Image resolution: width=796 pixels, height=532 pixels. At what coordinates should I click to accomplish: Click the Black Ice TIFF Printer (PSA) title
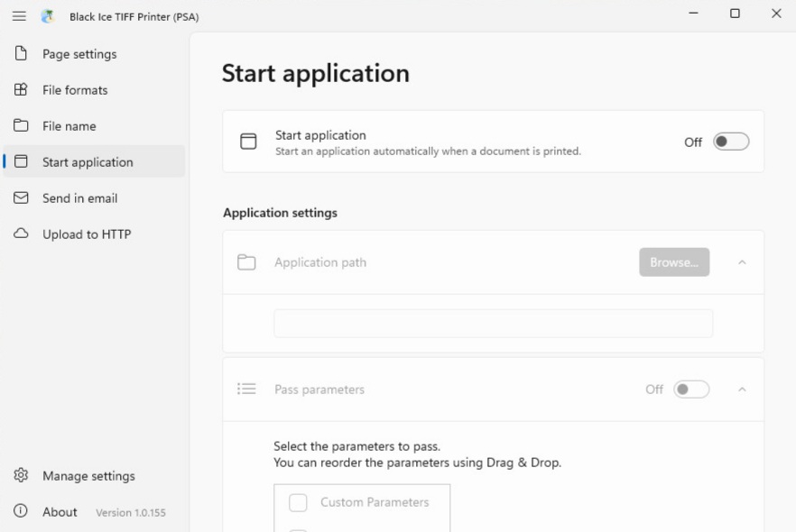(x=134, y=17)
